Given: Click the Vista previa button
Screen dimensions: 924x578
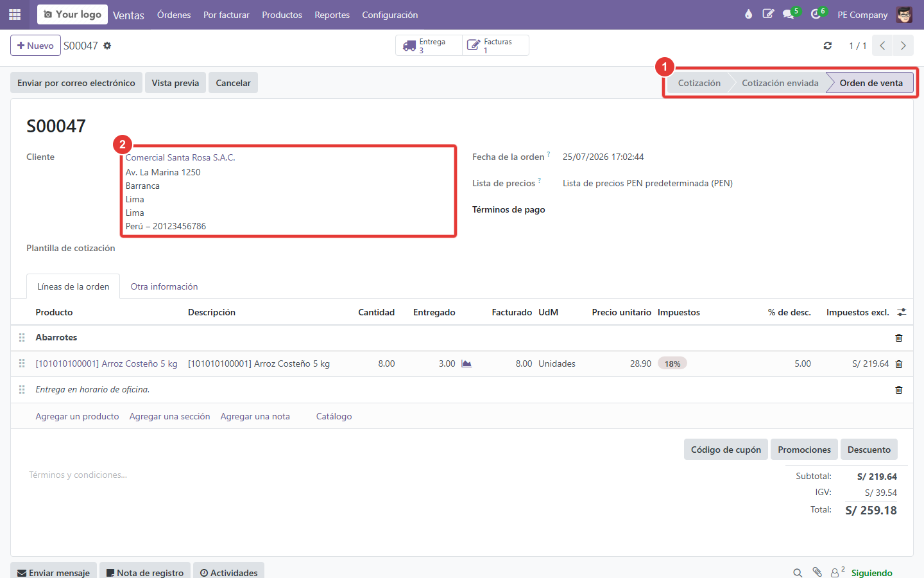Looking at the screenshot, I should click(175, 83).
